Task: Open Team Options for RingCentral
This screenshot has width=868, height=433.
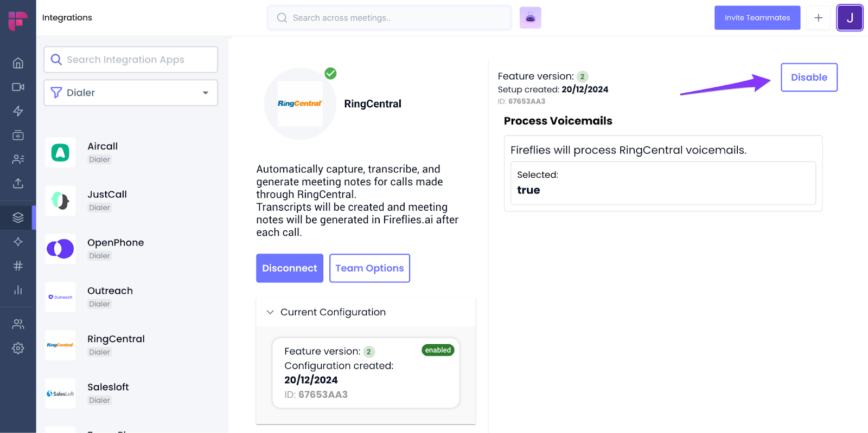Action: click(369, 268)
